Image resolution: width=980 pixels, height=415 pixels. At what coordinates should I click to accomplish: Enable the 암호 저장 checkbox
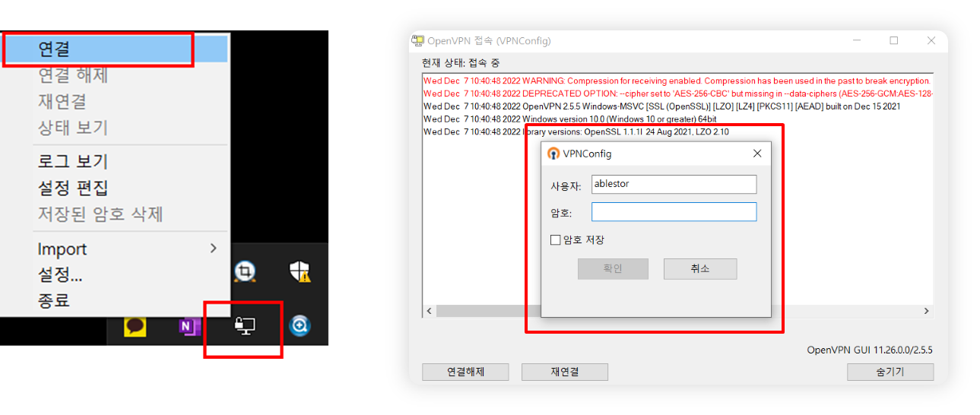pos(556,240)
